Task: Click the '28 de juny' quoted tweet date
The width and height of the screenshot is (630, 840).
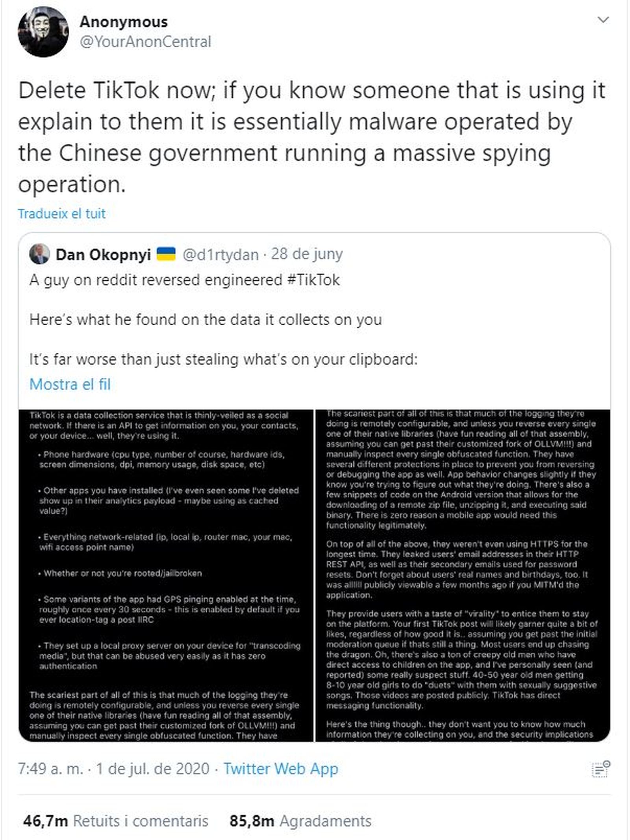Action: pyautogui.click(x=307, y=254)
